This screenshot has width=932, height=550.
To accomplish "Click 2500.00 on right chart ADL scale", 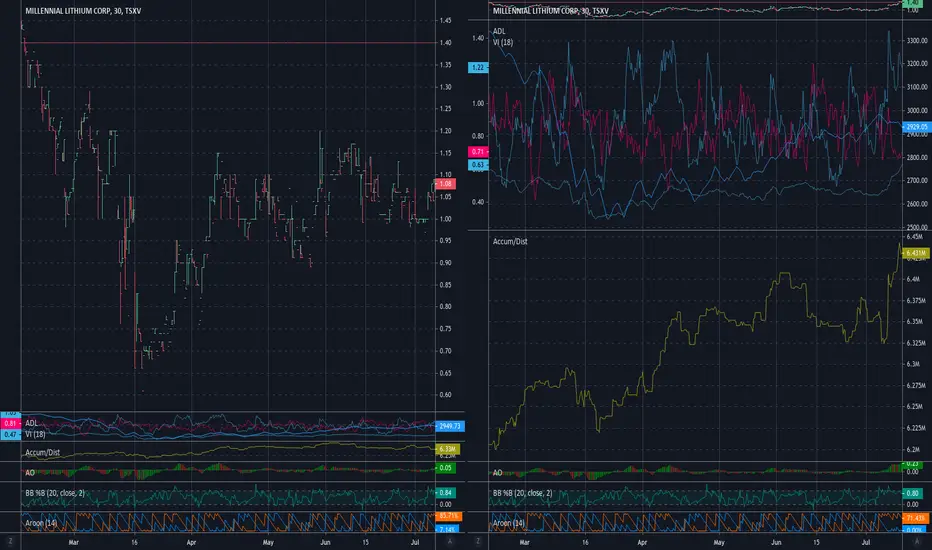I will [917, 227].
